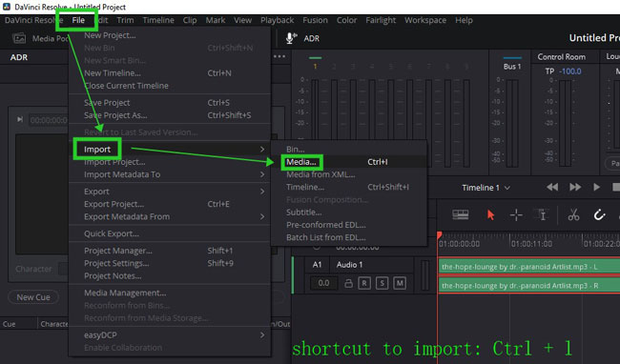The width and height of the screenshot is (620, 364).
Task: Expand the Import submenu
Action: pyautogui.click(x=170, y=150)
